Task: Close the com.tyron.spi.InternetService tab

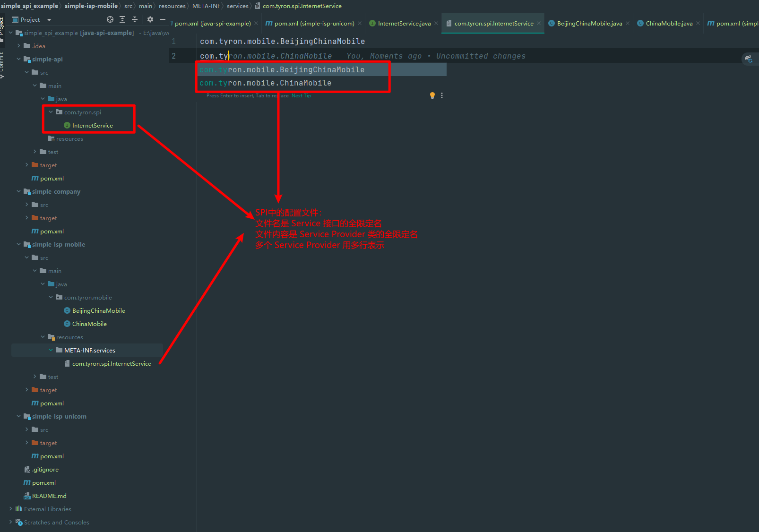Action: click(x=539, y=23)
